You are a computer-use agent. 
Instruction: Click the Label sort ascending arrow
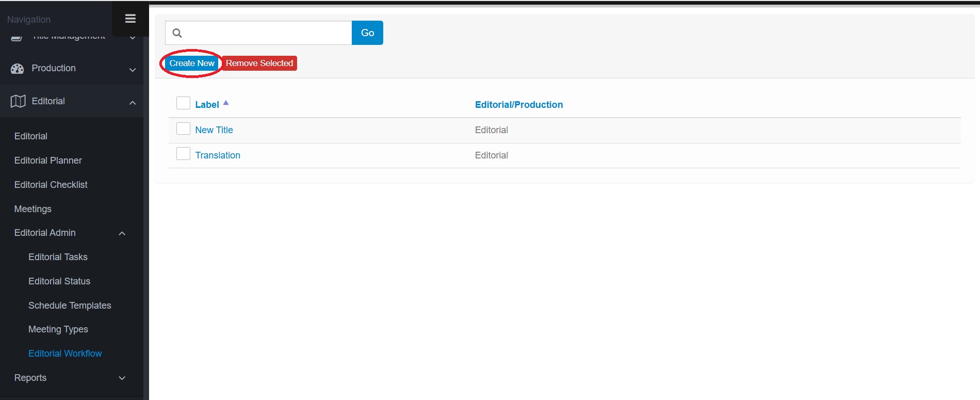pyautogui.click(x=226, y=103)
